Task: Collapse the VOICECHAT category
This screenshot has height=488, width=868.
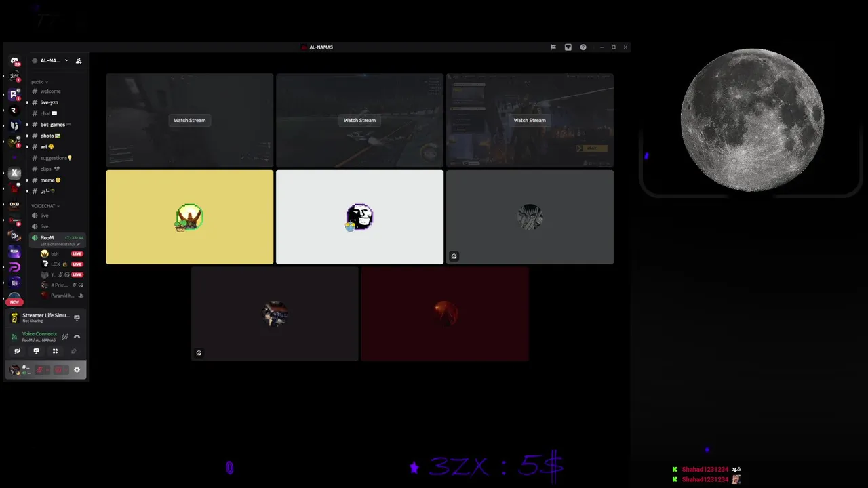Action: [x=45, y=206]
